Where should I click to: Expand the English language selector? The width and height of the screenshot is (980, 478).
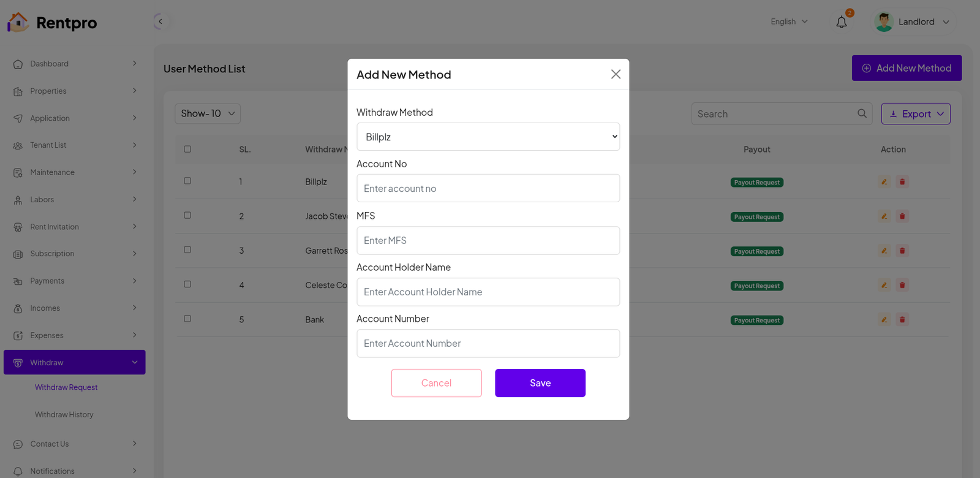click(x=789, y=21)
